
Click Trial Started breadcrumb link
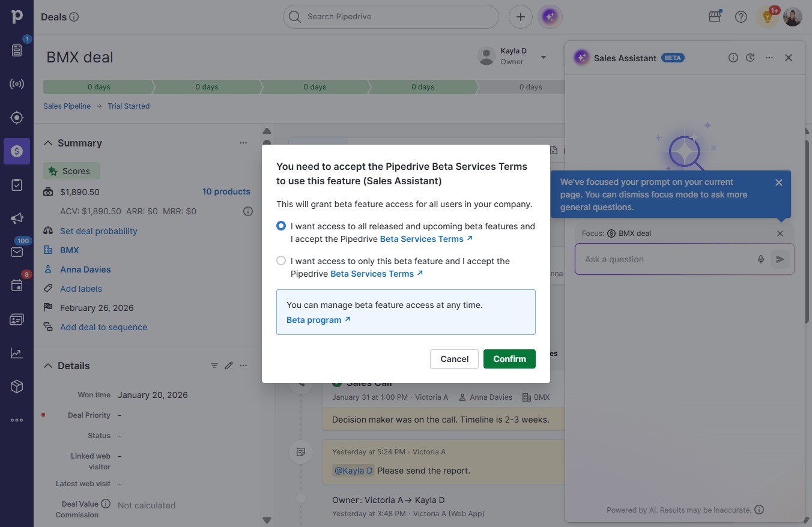click(x=129, y=106)
